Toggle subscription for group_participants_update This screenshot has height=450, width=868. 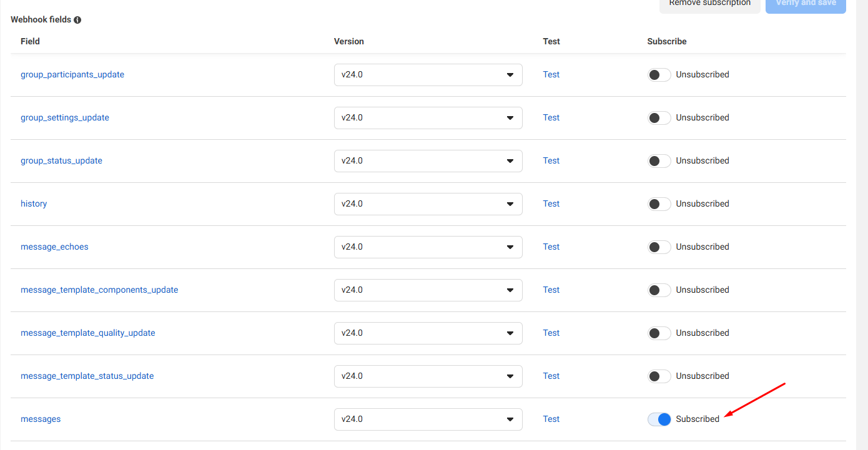[x=659, y=75]
